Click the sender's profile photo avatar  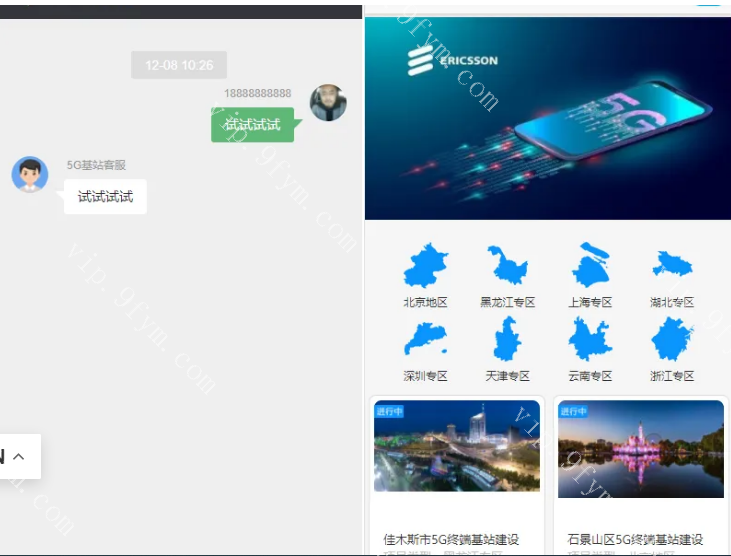[x=328, y=103]
